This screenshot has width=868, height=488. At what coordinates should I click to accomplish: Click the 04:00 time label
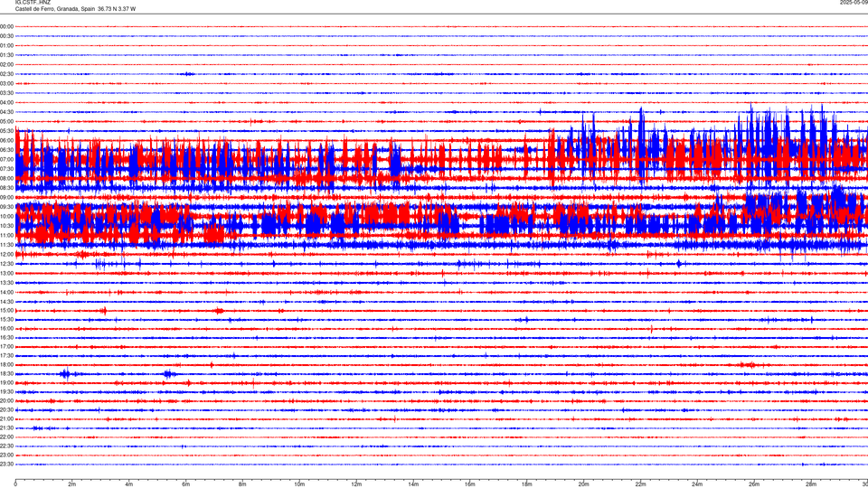(6, 102)
